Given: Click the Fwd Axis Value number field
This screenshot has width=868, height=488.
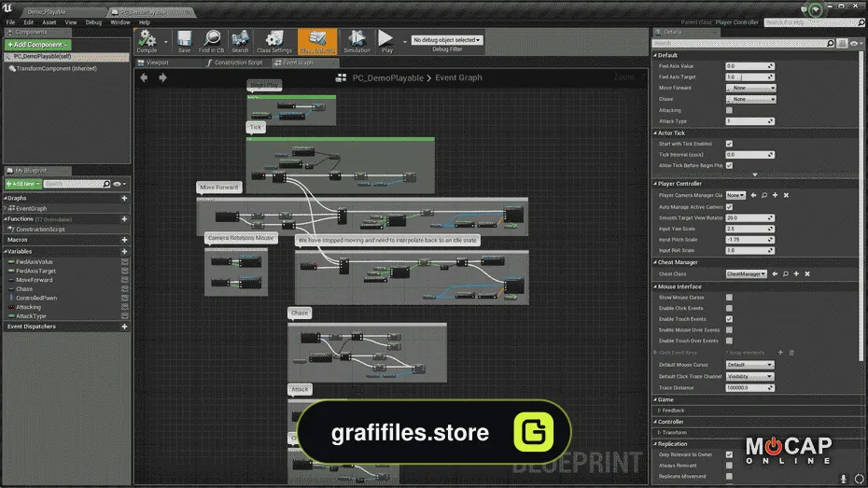Looking at the screenshot, I should [x=749, y=66].
